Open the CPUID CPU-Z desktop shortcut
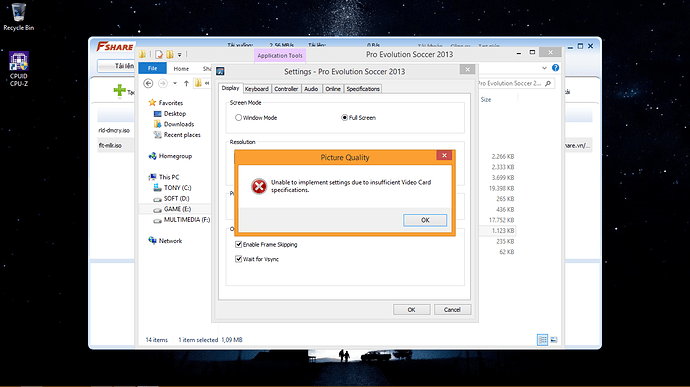The width and height of the screenshot is (690, 387). [x=18, y=69]
